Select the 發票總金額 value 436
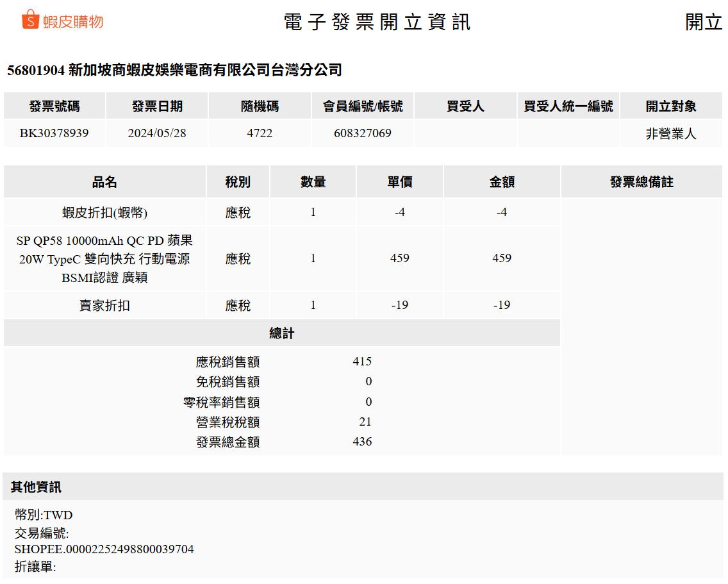This screenshot has height=584, width=728. (x=362, y=442)
